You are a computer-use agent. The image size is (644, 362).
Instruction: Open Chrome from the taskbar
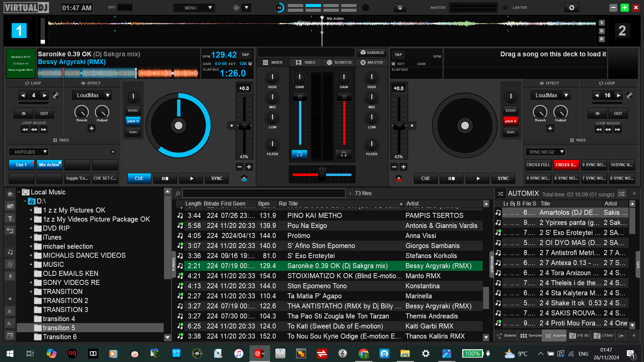[364, 353]
